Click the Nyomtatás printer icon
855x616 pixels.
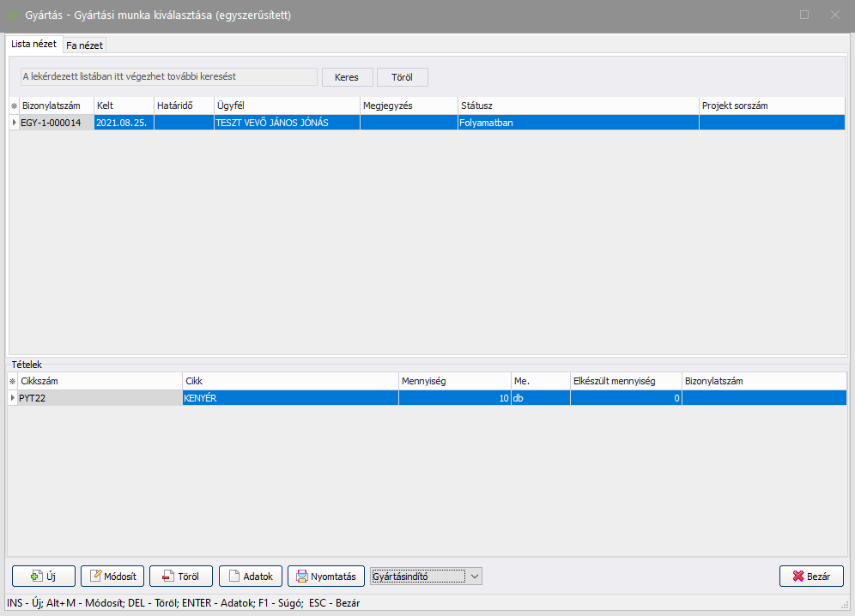302,577
